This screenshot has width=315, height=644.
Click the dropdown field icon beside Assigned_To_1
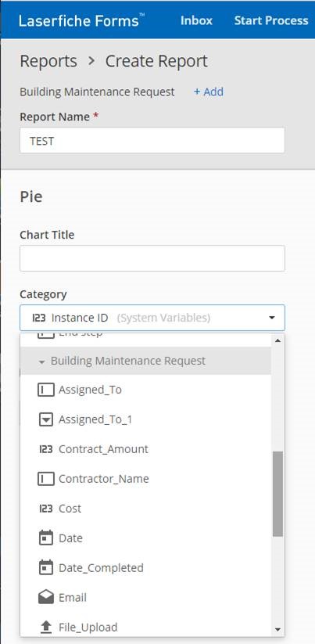pyautogui.click(x=45, y=419)
